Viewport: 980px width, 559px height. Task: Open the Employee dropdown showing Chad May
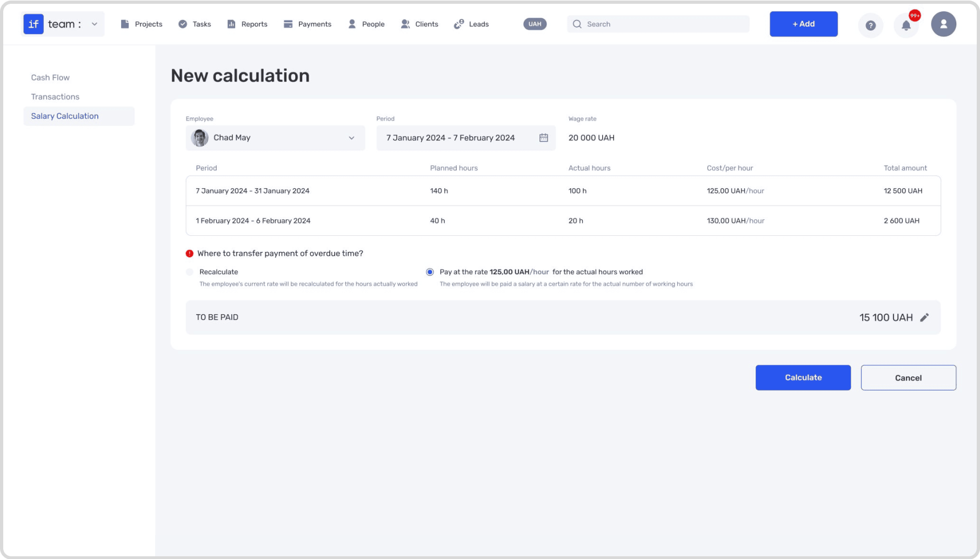coord(275,138)
